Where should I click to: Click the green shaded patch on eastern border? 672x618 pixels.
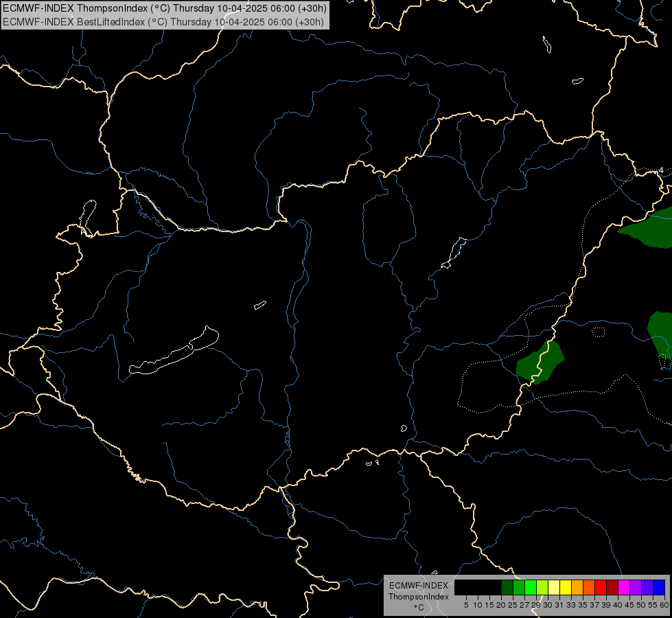pyautogui.click(x=540, y=363)
